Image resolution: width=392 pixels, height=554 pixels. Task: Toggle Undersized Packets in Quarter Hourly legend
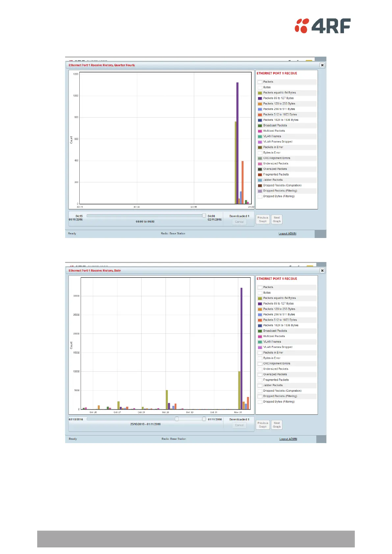(x=260, y=164)
